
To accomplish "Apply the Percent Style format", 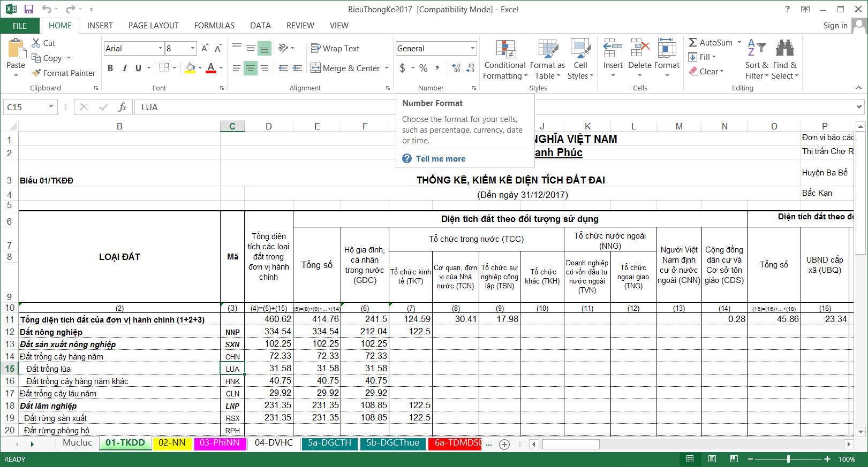I will click(x=423, y=68).
